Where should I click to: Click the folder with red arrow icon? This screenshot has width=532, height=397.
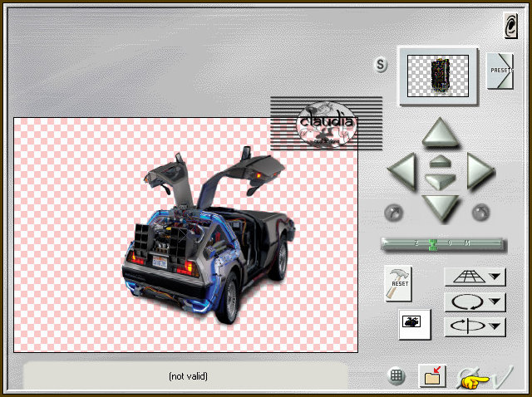click(432, 375)
